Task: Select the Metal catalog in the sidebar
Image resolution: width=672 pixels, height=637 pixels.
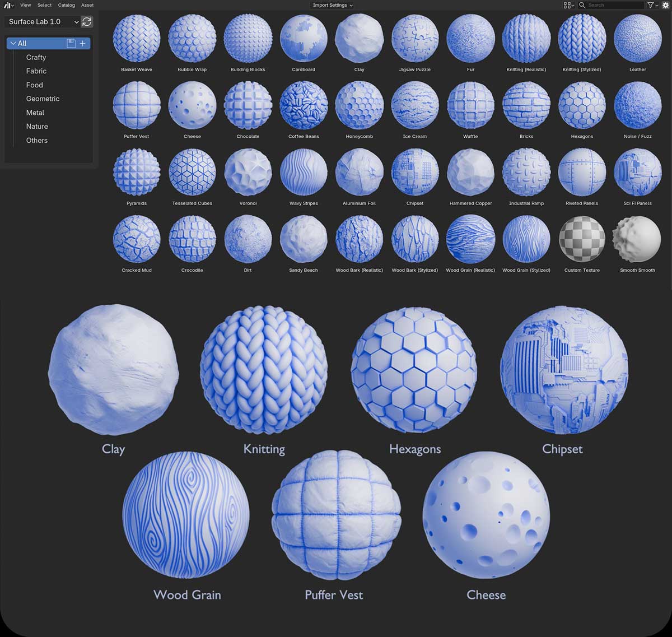Action: pyautogui.click(x=35, y=113)
